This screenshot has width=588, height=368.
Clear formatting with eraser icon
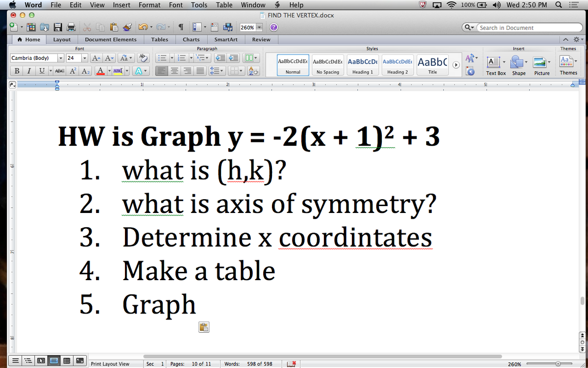point(144,58)
